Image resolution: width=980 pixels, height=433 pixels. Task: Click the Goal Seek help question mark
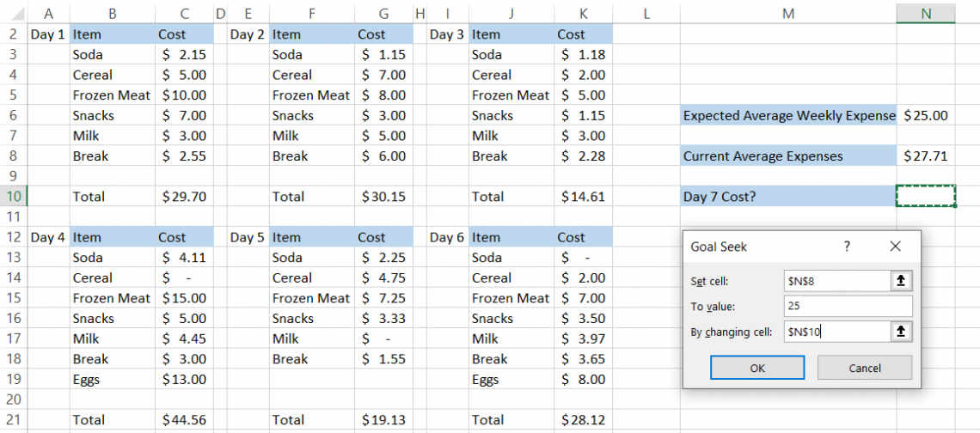847,247
